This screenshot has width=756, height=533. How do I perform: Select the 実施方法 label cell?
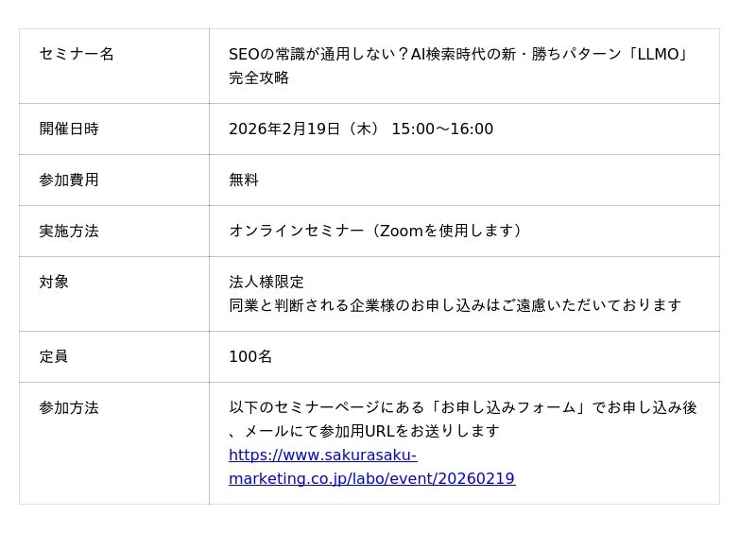click(x=69, y=232)
